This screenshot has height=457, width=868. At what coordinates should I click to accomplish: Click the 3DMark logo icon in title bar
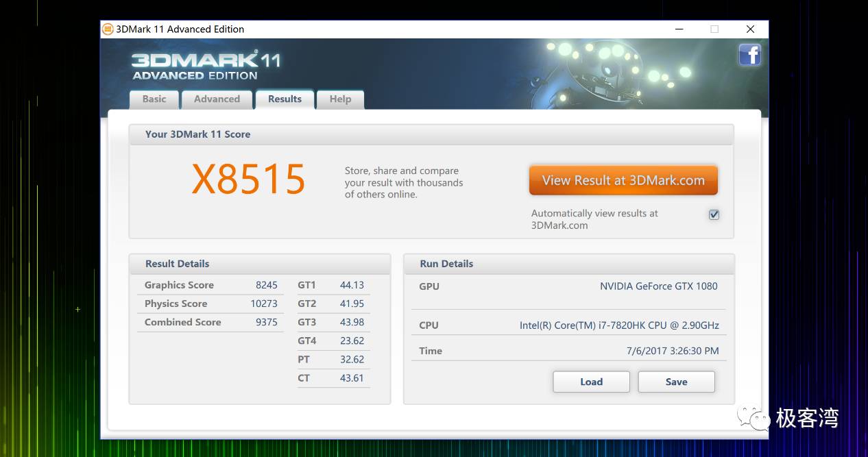pyautogui.click(x=108, y=29)
